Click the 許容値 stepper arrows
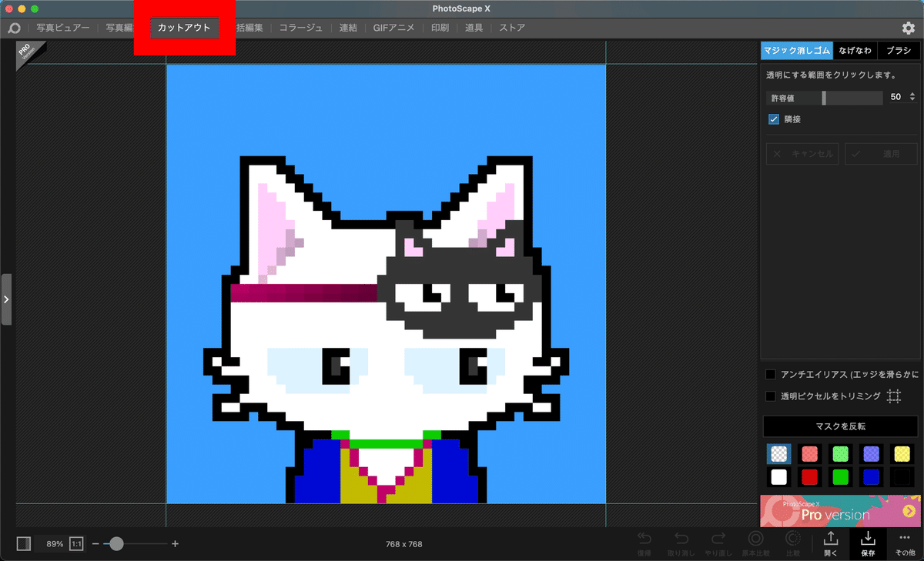The height and width of the screenshot is (561, 924). tap(913, 98)
